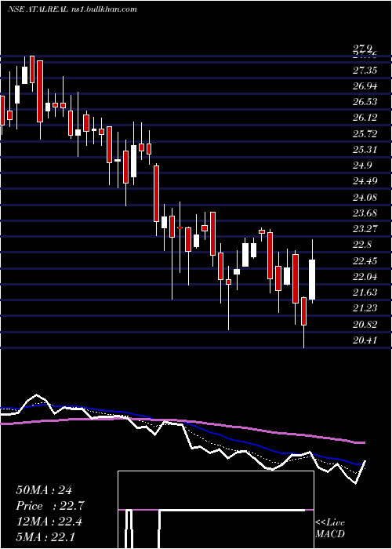Click the Price : 22.7 readout
Image resolution: width=392 pixels, height=549 pixels.
click(49, 506)
